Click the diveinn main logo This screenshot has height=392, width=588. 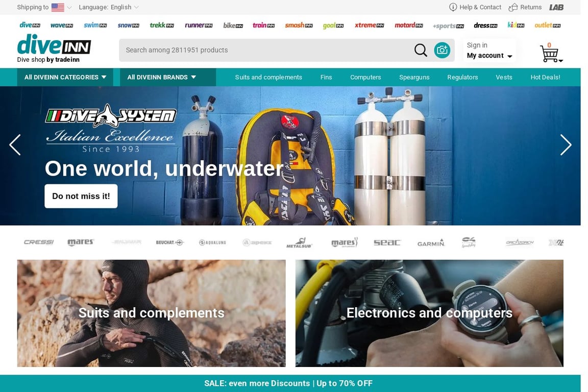pyautogui.click(x=54, y=44)
